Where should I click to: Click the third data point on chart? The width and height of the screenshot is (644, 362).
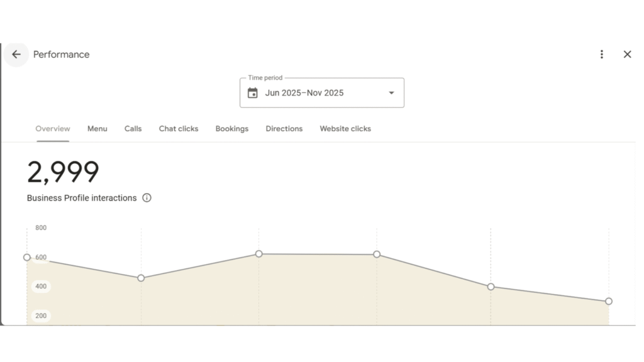[259, 254]
